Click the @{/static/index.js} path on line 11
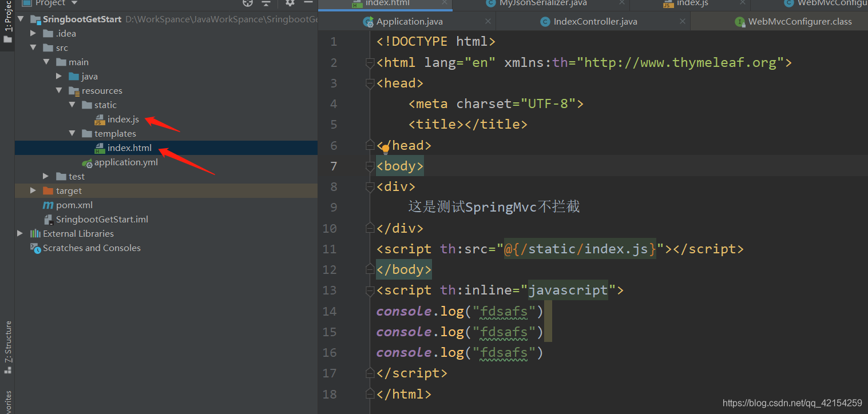Screen dimensions: 868x414 580,249
